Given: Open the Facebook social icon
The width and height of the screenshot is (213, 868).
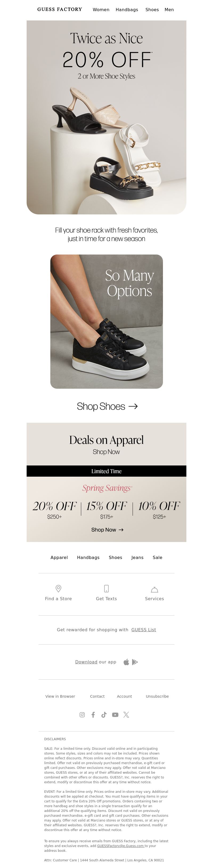Looking at the screenshot, I should coord(93,715).
